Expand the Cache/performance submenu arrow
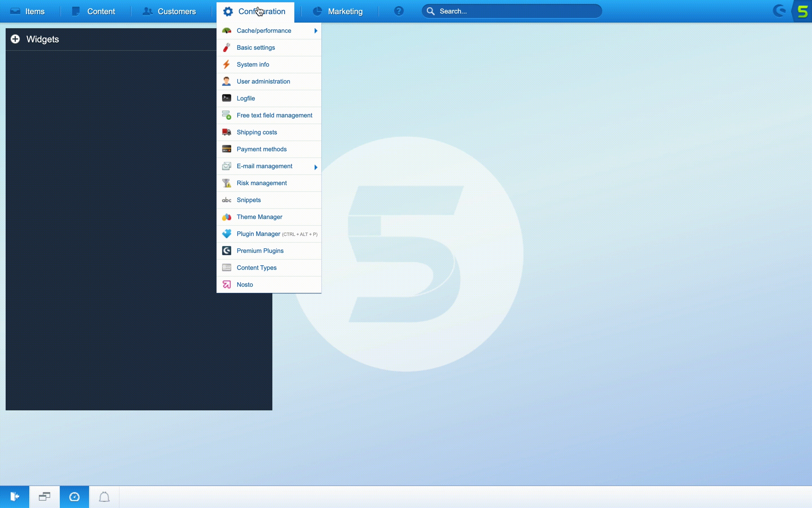The height and width of the screenshot is (508, 812). [x=316, y=31]
